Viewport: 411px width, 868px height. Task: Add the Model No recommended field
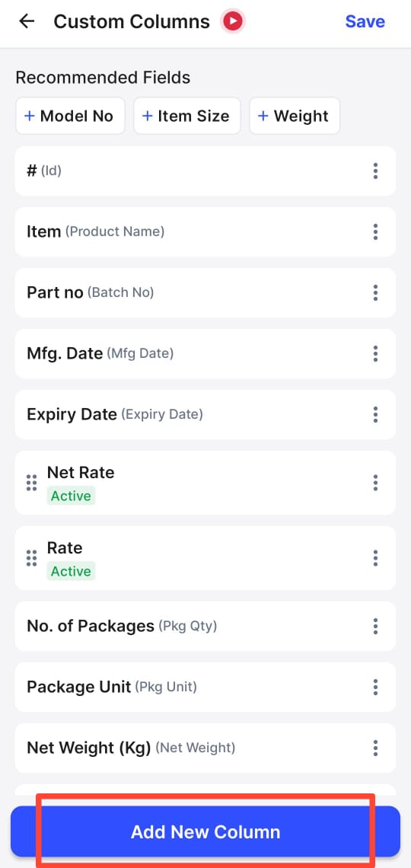(x=70, y=116)
